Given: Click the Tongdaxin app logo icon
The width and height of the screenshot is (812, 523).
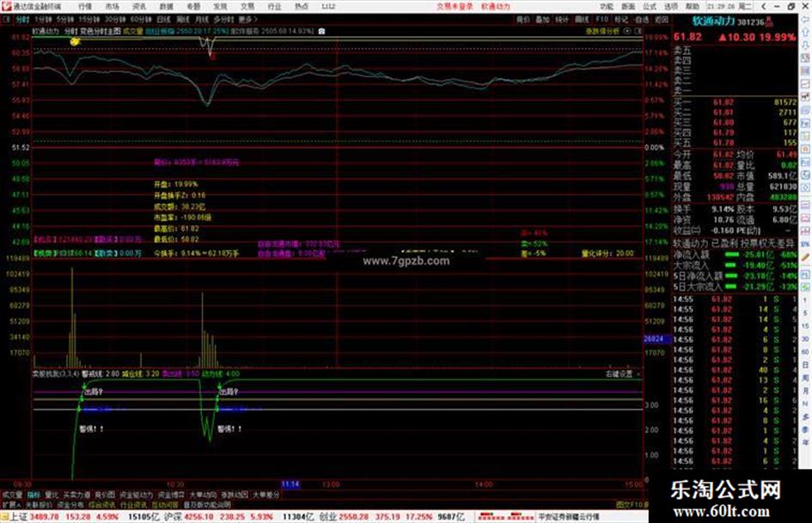Looking at the screenshot, I should (7, 6).
